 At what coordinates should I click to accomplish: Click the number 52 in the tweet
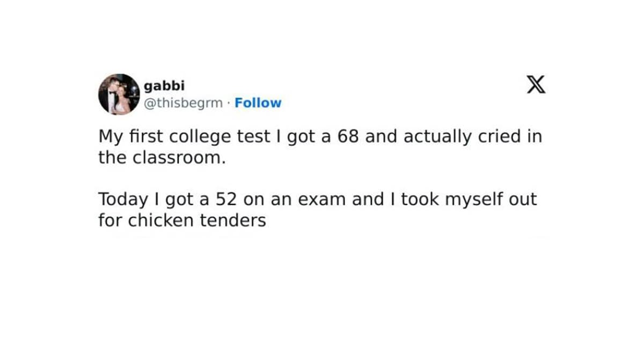coord(227,200)
